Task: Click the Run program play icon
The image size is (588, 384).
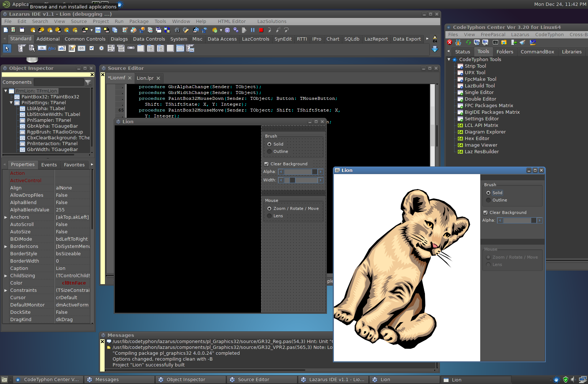Action: (x=244, y=30)
